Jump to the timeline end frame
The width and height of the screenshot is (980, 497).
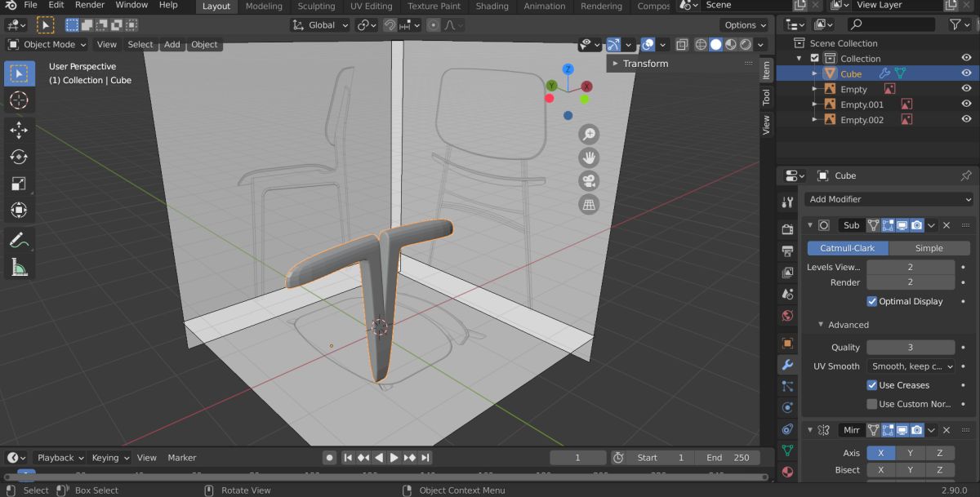425,458
